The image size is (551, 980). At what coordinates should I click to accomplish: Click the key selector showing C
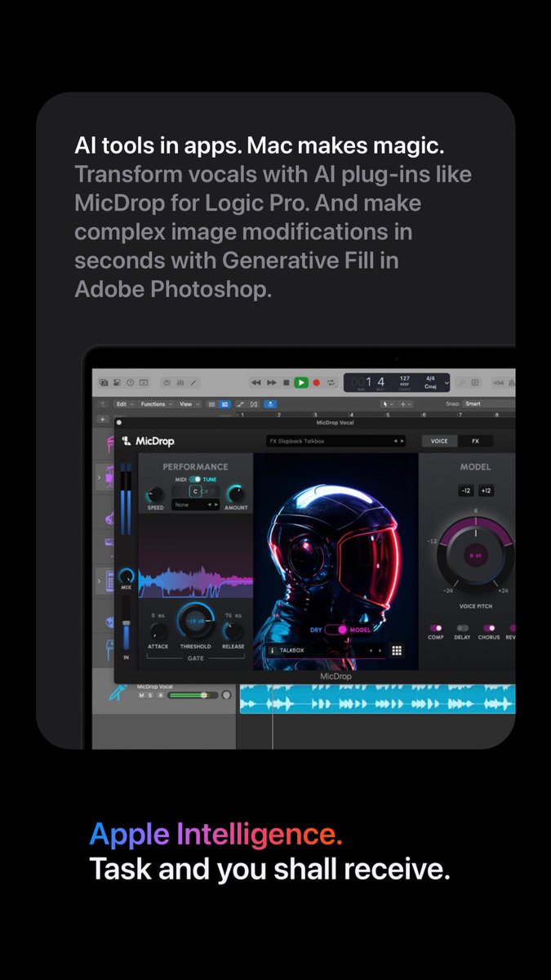tap(195, 491)
